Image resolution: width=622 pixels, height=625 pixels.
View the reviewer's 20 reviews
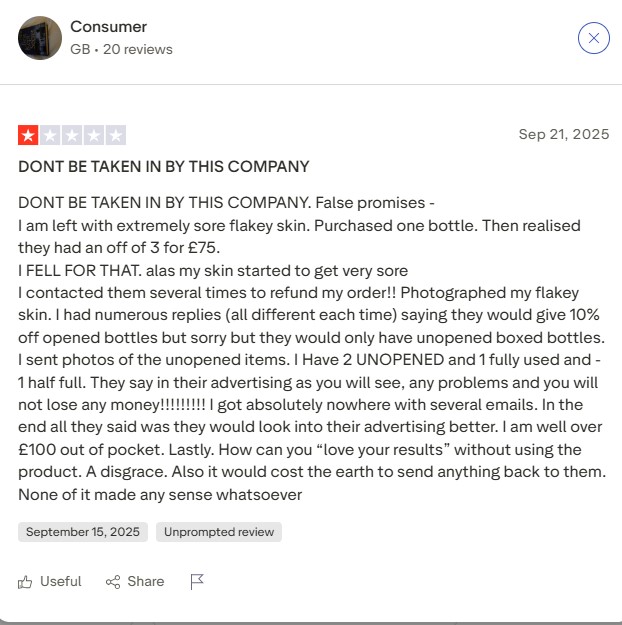(x=138, y=49)
